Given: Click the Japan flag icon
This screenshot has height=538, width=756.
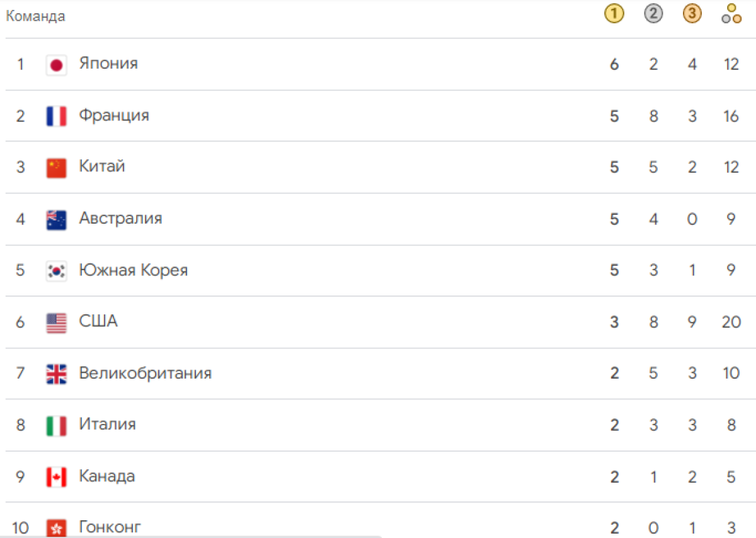Looking at the screenshot, I should tap(57, 65).
